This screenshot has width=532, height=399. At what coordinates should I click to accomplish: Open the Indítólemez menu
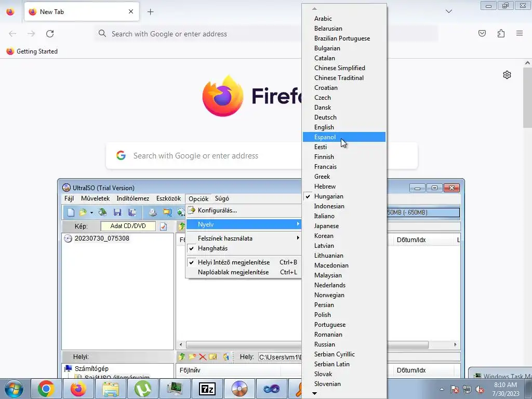click(x=132, y=198)
